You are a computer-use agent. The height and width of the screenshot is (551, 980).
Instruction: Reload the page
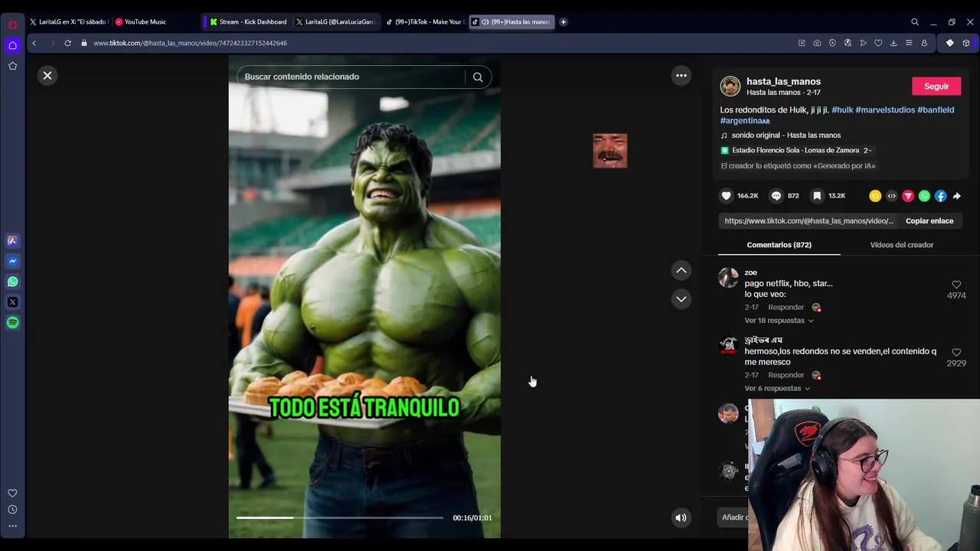pyautogui.click(x=67, y=44)
